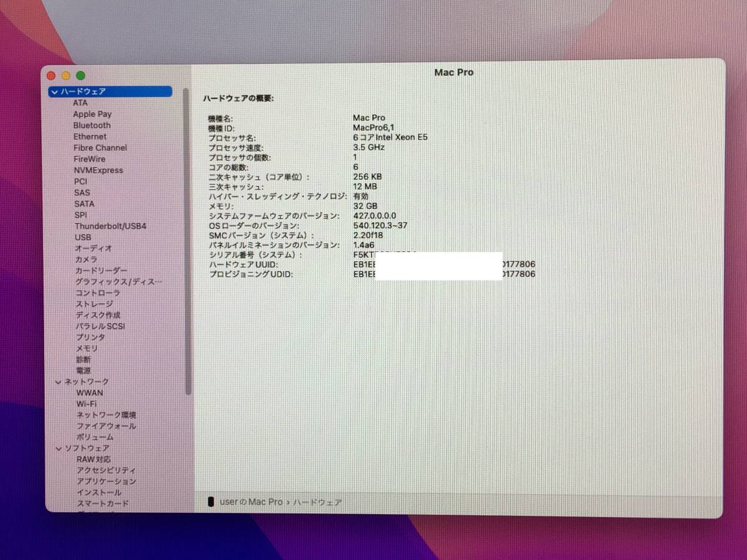Select SAS in the sidebar
This screenshot has width=747, height=560.
tap(82, 192)
